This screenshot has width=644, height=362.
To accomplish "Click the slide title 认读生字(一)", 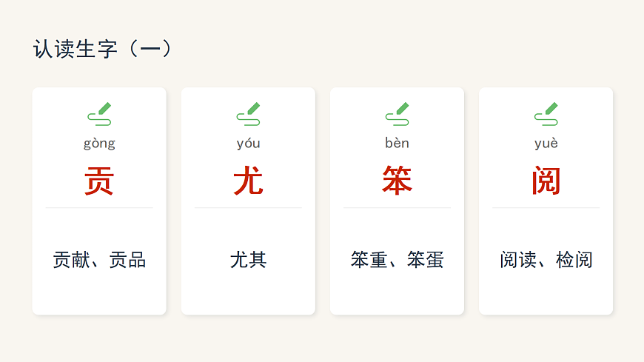I will [x=103, y=50].
